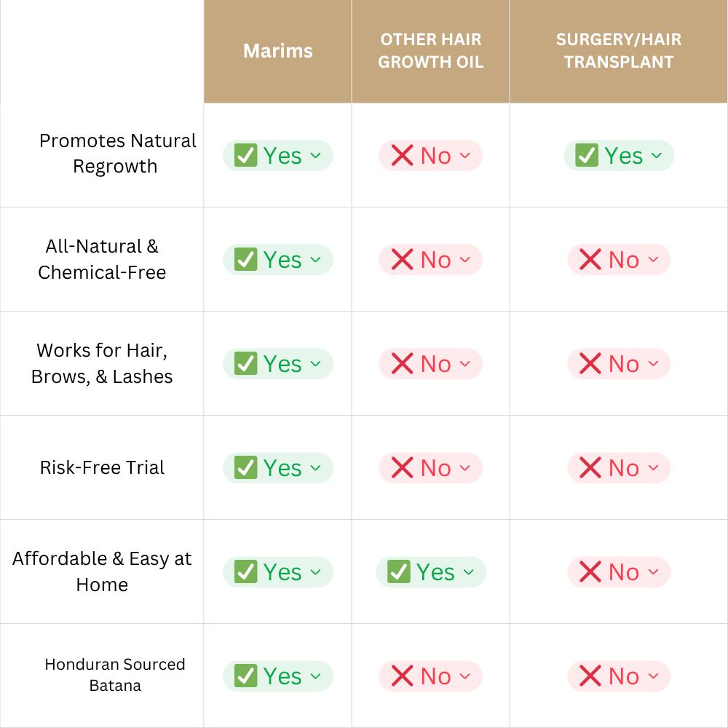Image resolution: width=728 pixels, height=728 pixels.
Task: Click red X icon for Other Oil Natural Regrowth
Action: tap(402, 156)
